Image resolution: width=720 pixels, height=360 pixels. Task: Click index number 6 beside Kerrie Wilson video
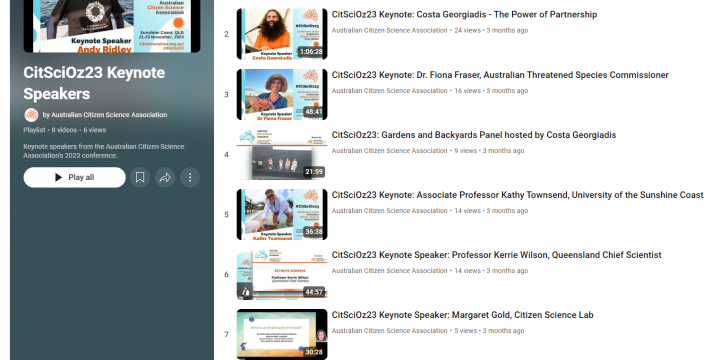(x=226, y=275)
